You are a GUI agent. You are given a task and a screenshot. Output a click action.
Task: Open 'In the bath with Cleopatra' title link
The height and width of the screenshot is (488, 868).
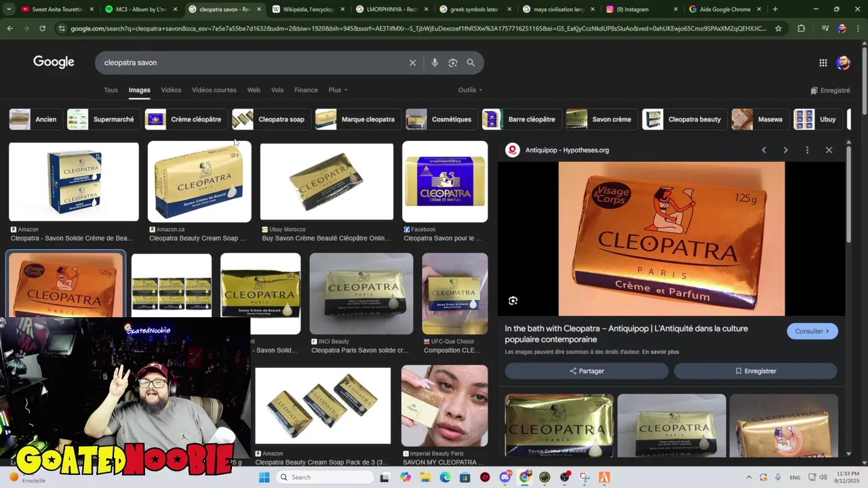pyautogui.click(x=626, y=333)
